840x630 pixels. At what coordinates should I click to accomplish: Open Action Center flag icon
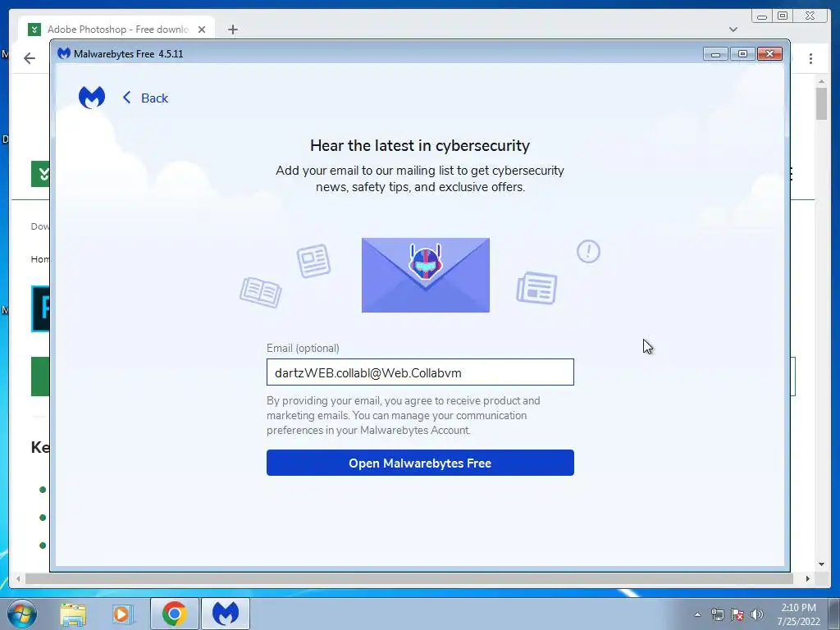click(737, 614)
